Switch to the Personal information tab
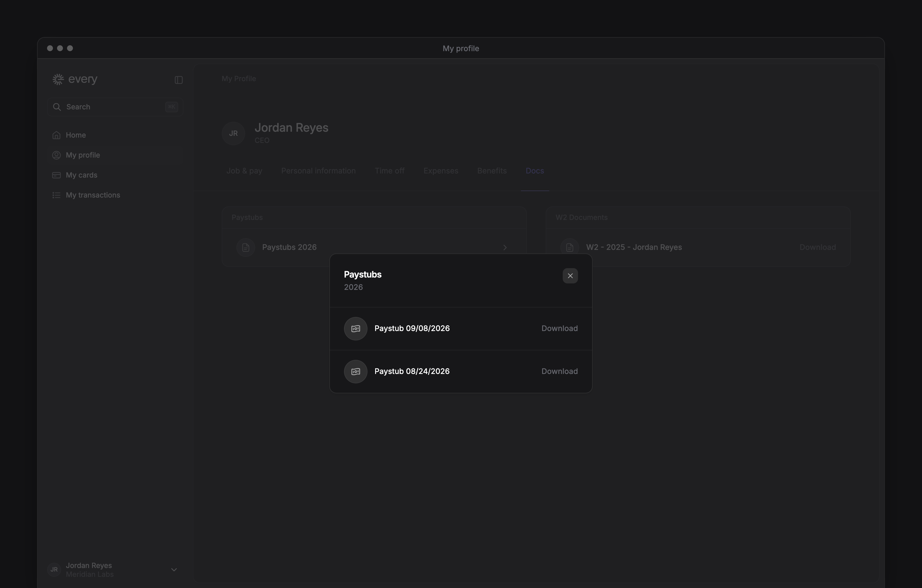The width and height of the screenshot is (922, 588). click(318, 171)
